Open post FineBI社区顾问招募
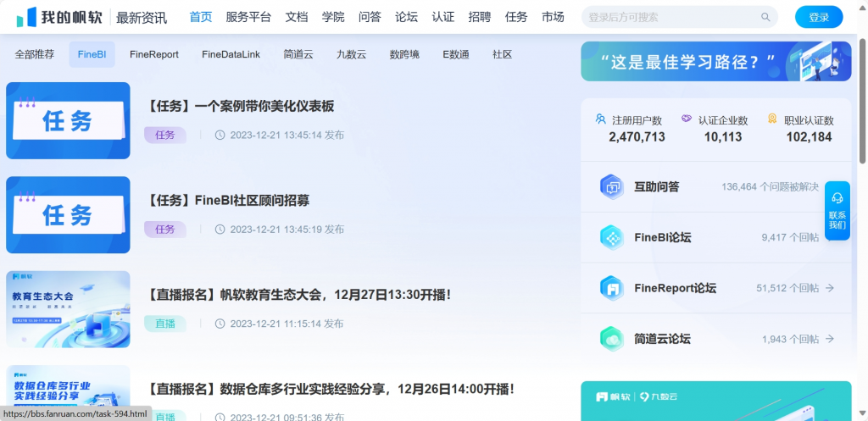Screen dimensions: 868x421 click(x=226, y=200)
